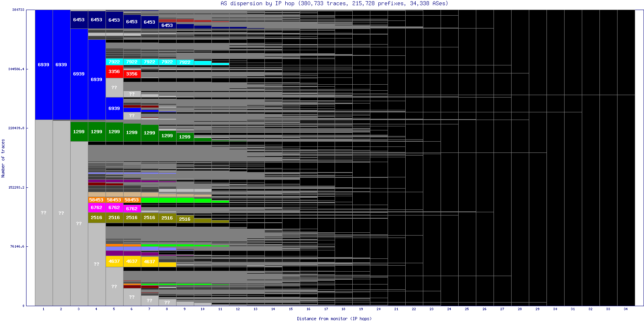Click the magenta AS 6762 block at hop 4
Screen dimensions: 644x321
click(97, 208)
